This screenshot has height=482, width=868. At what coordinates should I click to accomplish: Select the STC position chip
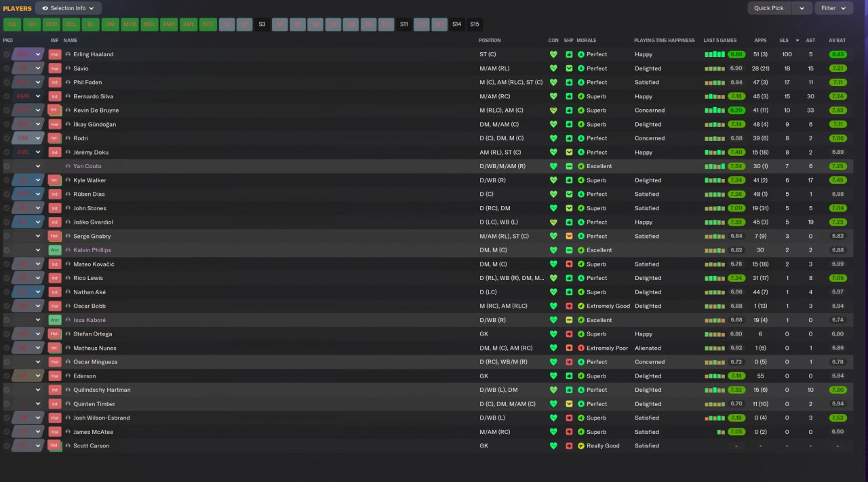208,24
